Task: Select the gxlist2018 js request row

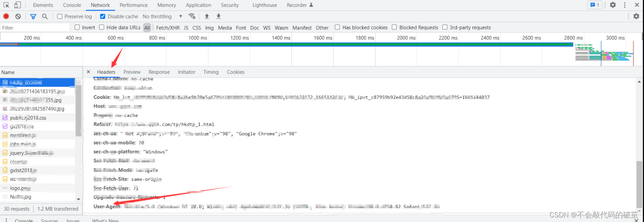Action: 37,170
